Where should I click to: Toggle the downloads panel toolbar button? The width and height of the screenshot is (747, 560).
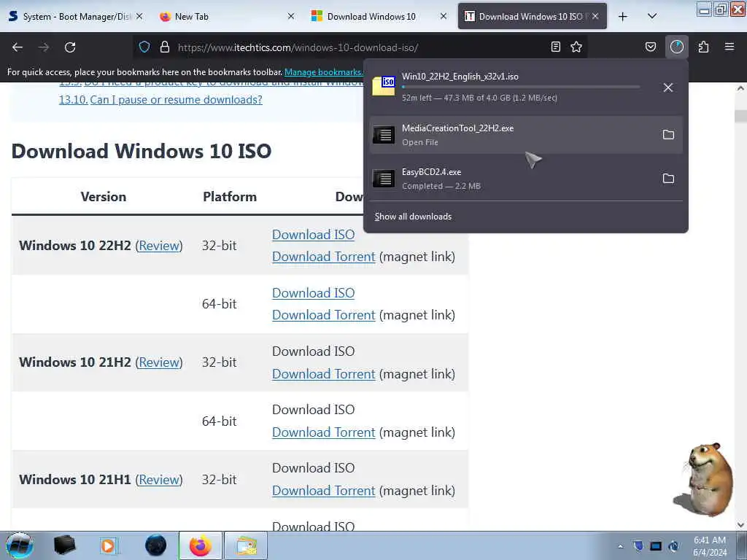pos(676,47)
